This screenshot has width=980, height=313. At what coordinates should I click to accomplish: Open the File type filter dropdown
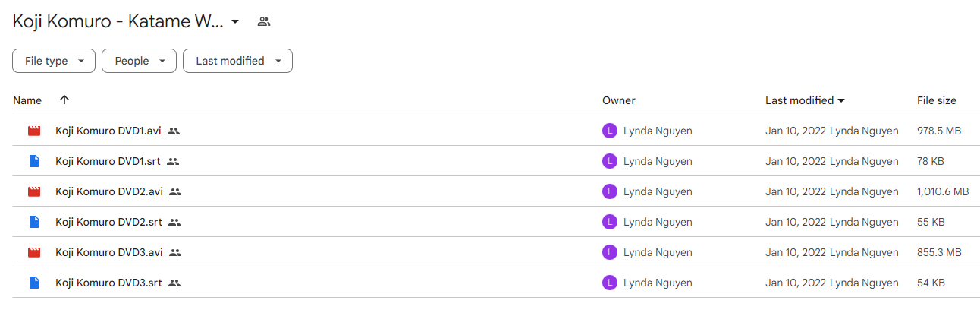[54, 61]
